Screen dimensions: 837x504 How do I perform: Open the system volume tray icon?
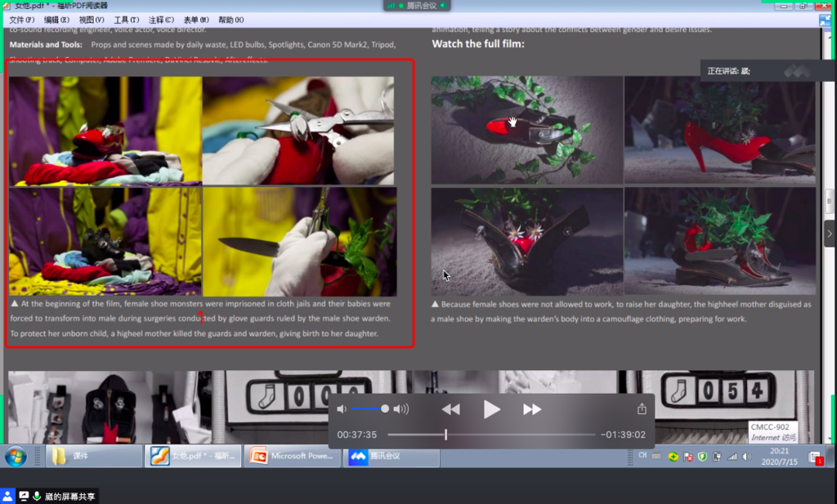tap(746, 457)
